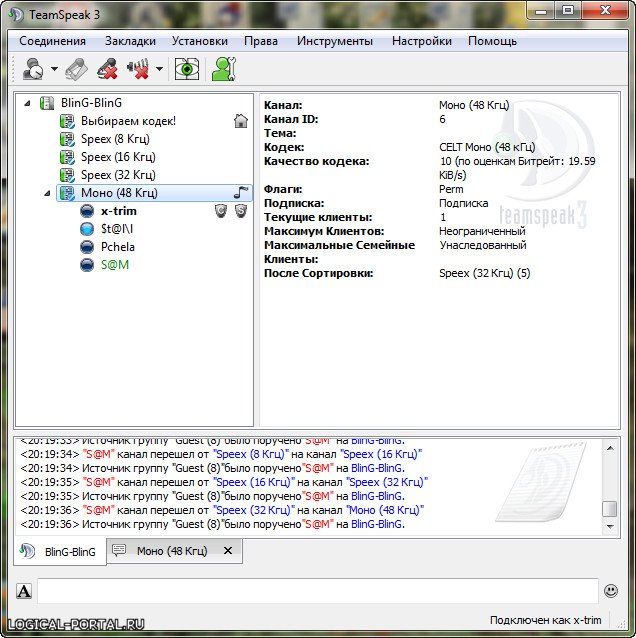The image size is (636, 638).
Task: Expand the connect button's dropdown arrow
Action: [54, 69]
